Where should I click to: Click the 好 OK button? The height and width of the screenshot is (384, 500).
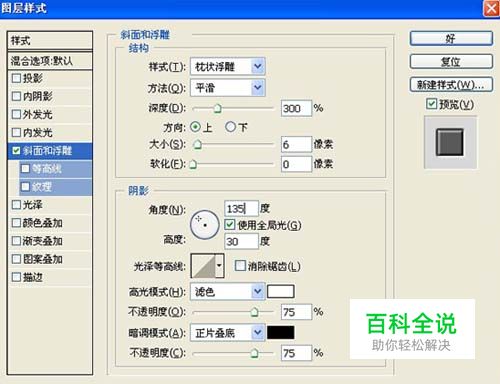451,39
